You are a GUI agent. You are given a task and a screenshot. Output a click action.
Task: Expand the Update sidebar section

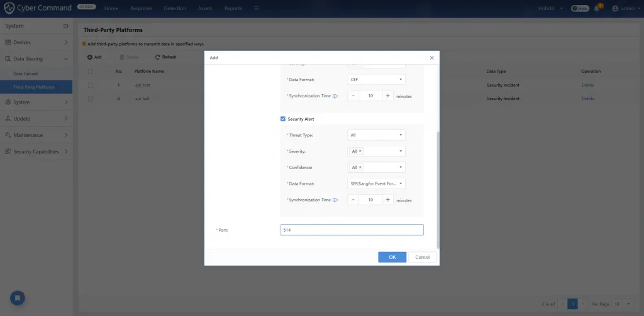pyautogui.click(x=66, y=119)
